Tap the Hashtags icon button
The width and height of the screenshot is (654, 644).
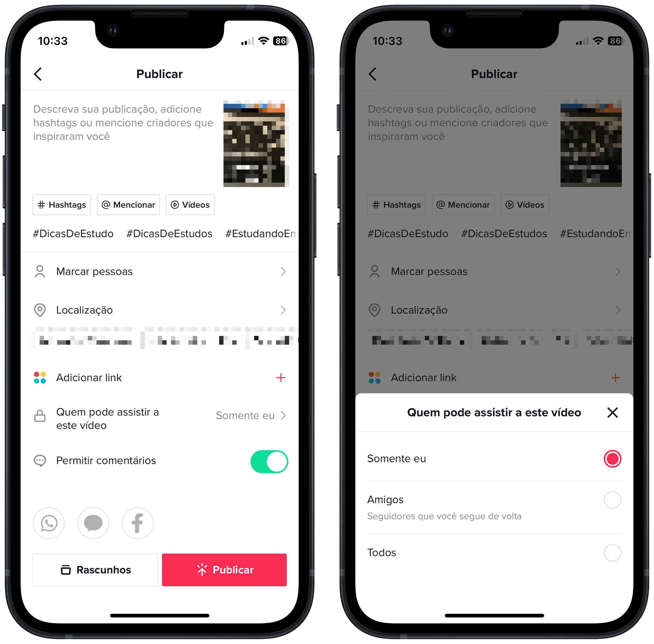click(62, 205)
